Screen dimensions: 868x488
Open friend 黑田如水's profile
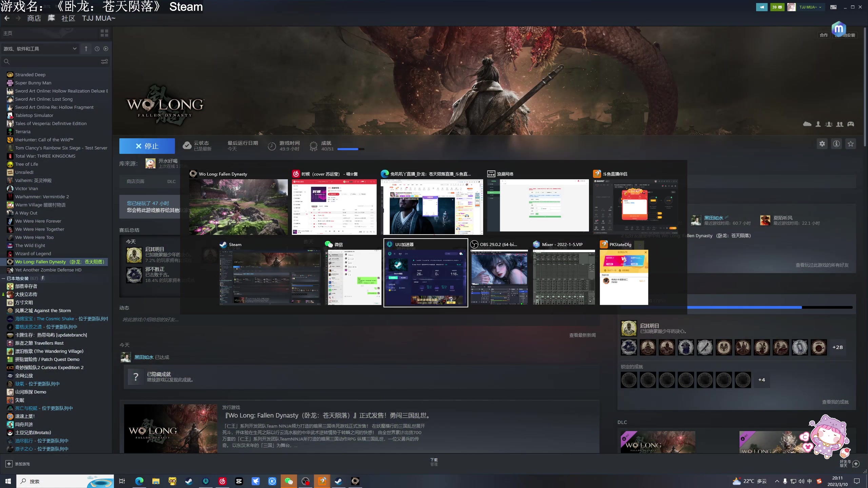pyautogui.click(x=713, y=218)
